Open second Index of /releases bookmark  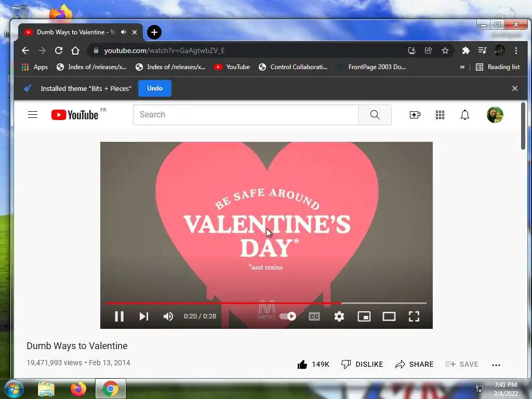click(x=170, y=67)
